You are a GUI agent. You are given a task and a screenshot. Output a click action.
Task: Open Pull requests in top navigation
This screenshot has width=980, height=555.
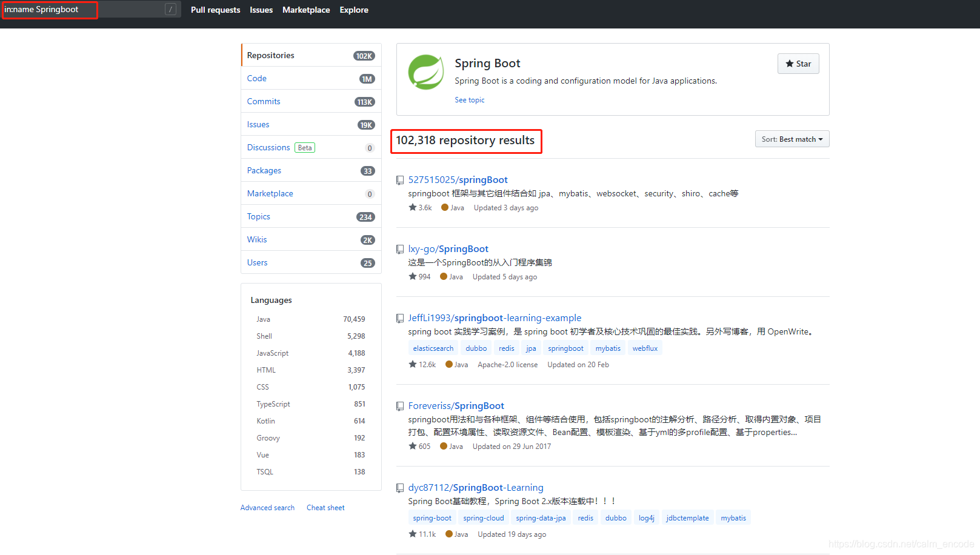coord(215,10)
